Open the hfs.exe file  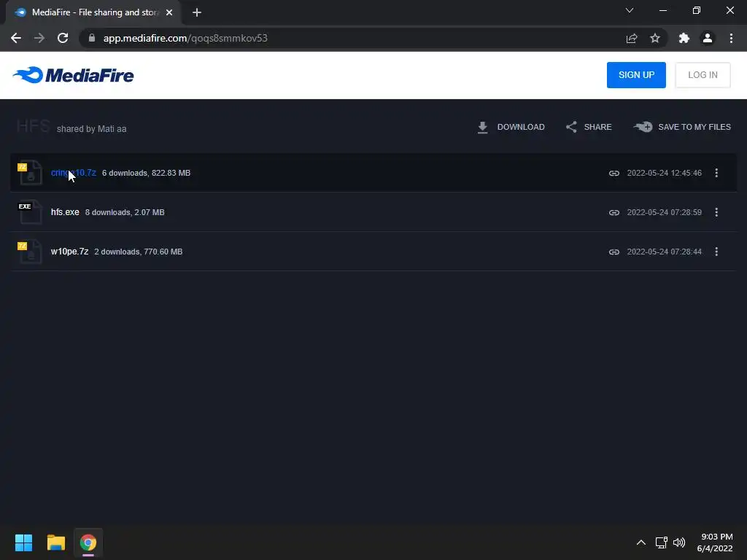65,212
